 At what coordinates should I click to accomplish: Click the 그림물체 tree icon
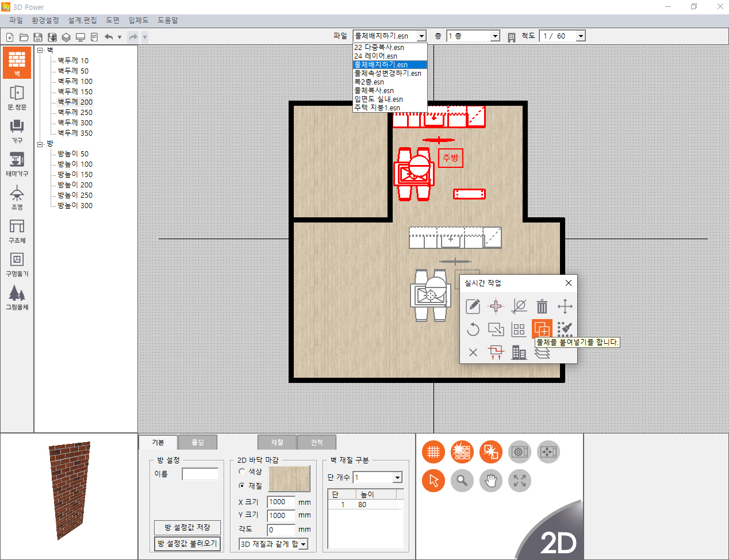(17, 296)
